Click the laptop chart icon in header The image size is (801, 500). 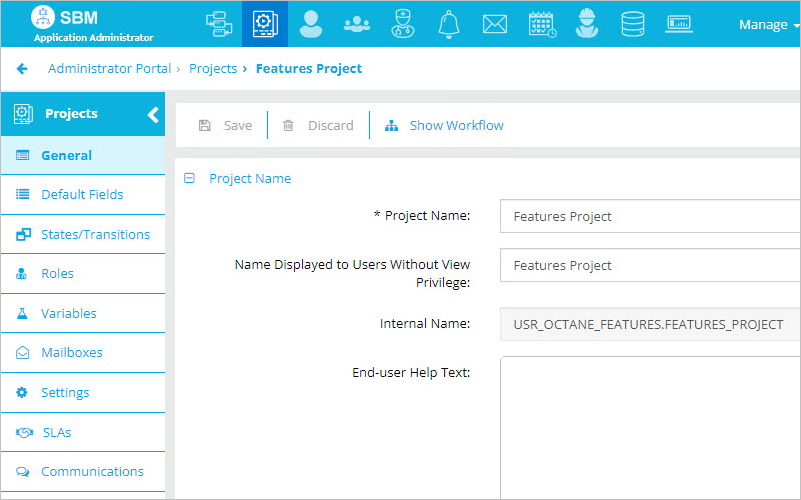(679, 24)
